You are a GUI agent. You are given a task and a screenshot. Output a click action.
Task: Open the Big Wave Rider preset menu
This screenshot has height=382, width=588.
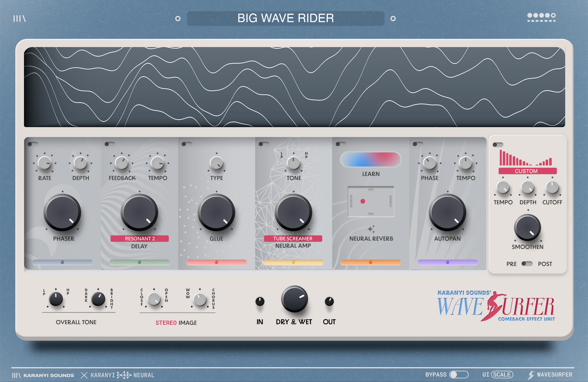click(285, 18)
